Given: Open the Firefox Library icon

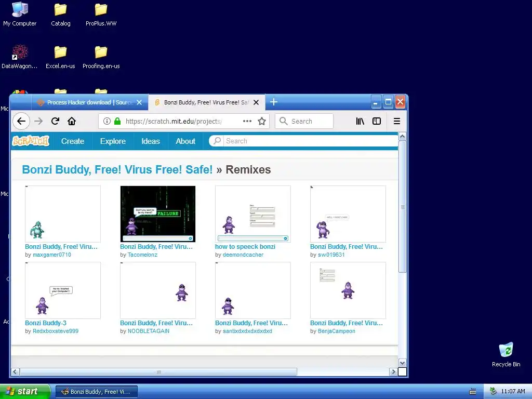Looking at the screenshot, I should click(360, 121).
